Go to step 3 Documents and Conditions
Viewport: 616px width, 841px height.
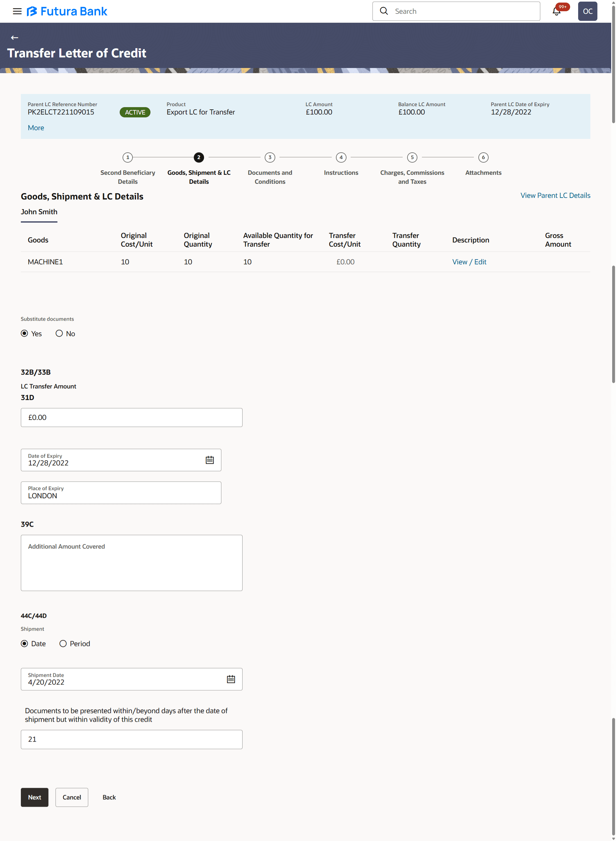[270, 158]
